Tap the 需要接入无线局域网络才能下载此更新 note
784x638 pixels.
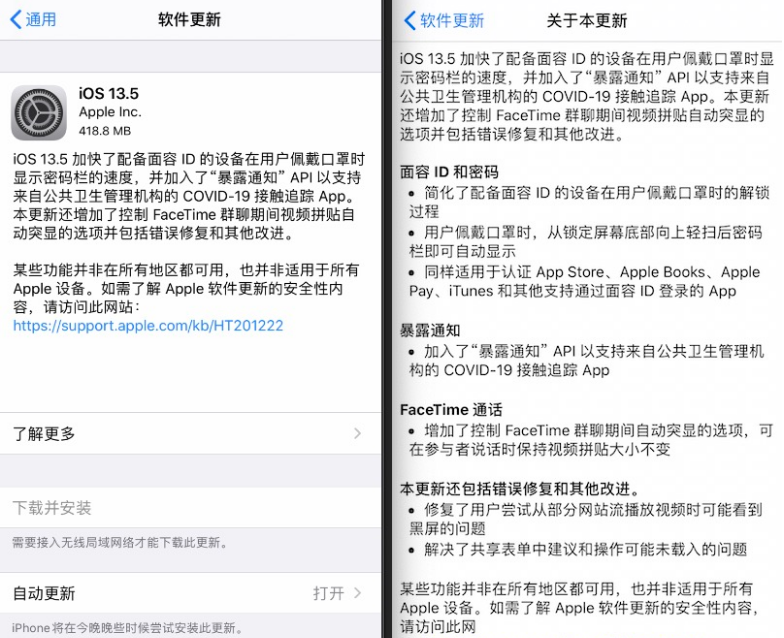pyautogui.click(x=120, y=542)
